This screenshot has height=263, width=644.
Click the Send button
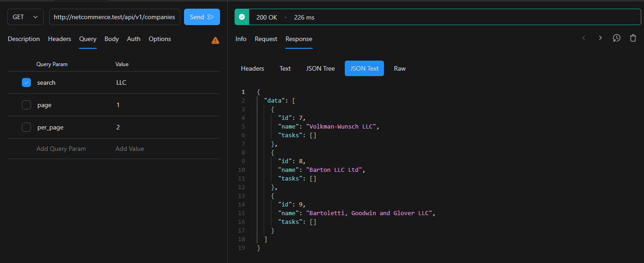click(x=202, y=16)
